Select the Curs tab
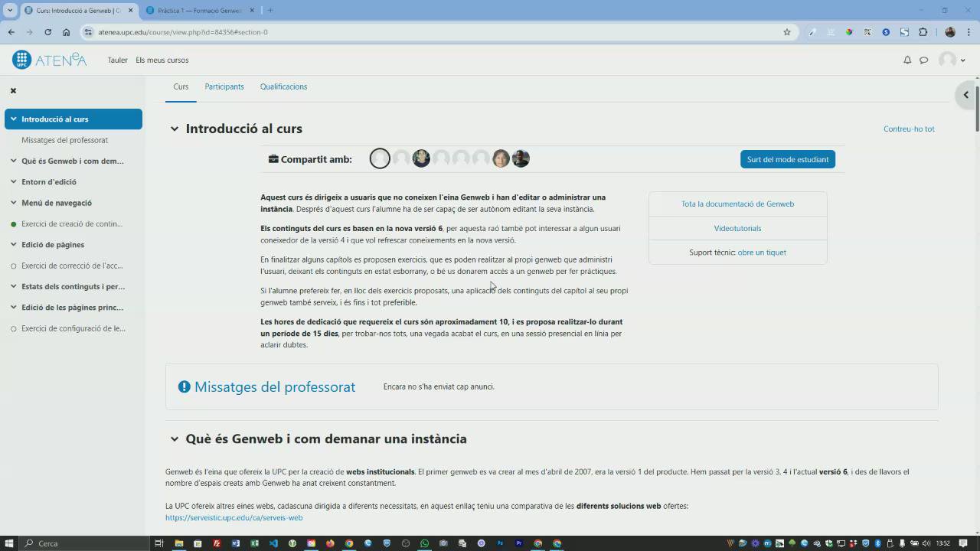Viewport: 980px width, 551px height. pyautogui.click(x=181, y=86)
